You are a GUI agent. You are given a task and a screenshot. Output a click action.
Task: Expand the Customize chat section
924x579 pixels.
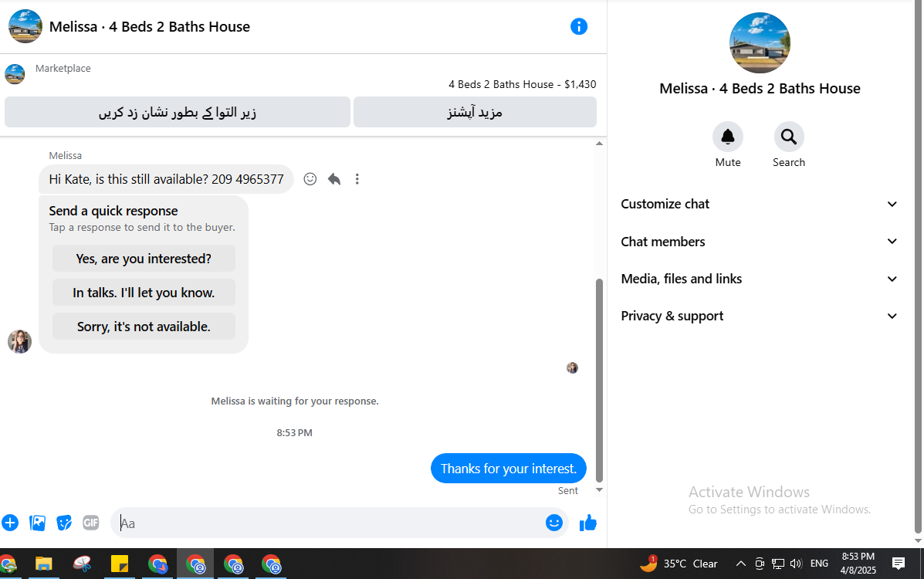(759, 204)
